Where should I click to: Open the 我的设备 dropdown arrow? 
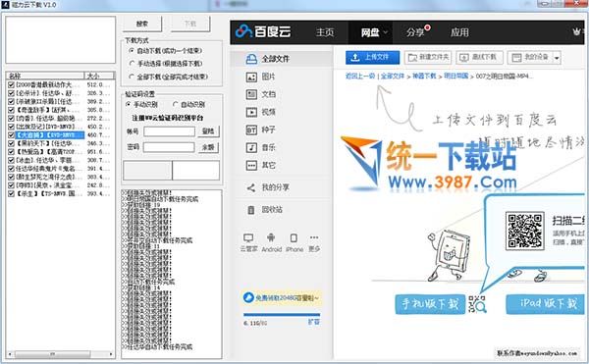[x=557, y=58]
